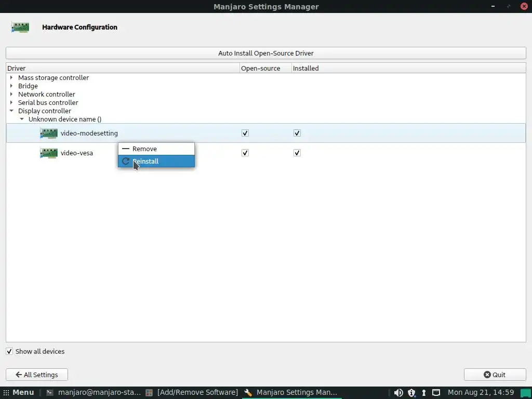The width and height of the screenshot is (532, 399).
Task: Open the clock showing Mon Aug 21
Action: (481, 393)
